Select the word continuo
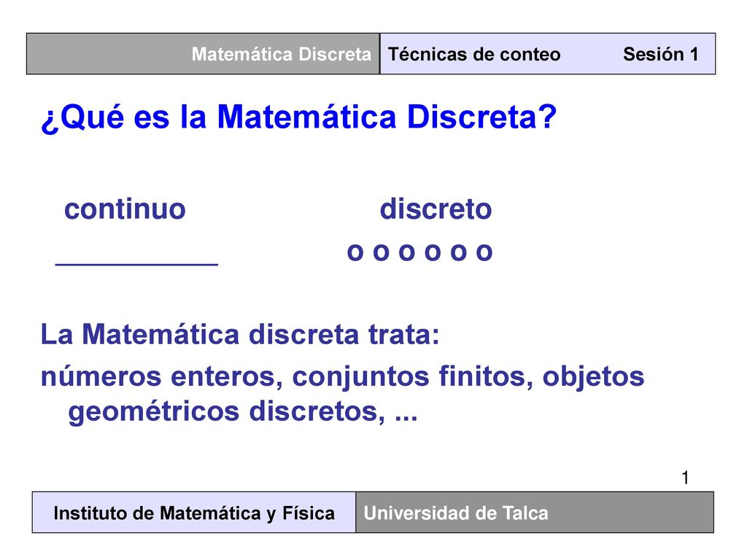Screen dimensions: 747x560 tap(125, 209)
